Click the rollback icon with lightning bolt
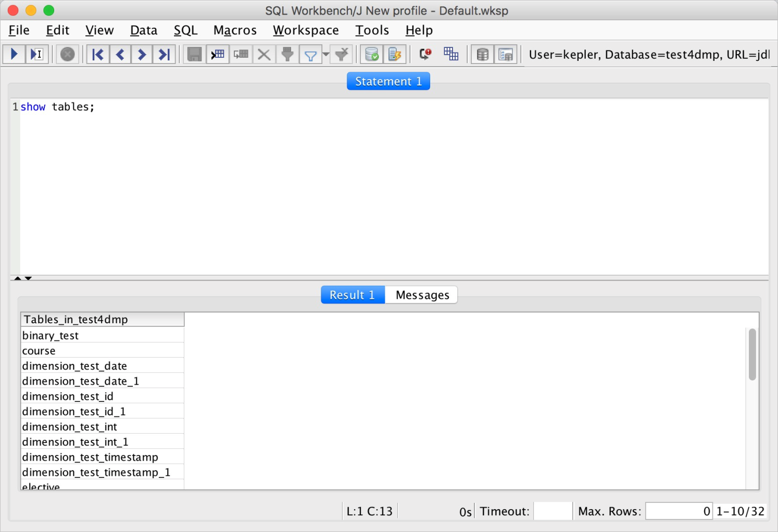The image size is (778, 532). tap(395, 54)
